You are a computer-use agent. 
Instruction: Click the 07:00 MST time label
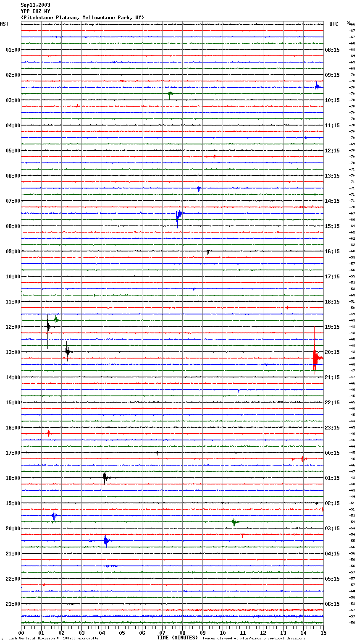13,201
